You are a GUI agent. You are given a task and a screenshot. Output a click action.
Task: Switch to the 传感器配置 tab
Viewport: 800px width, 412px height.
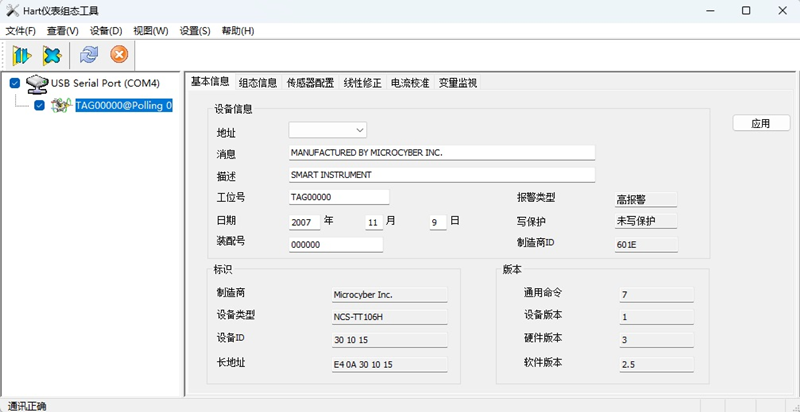point(310,83)
